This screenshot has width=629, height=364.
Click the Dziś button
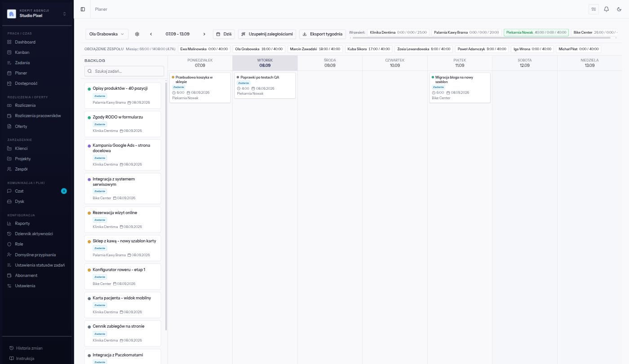[x=224, y=34]
